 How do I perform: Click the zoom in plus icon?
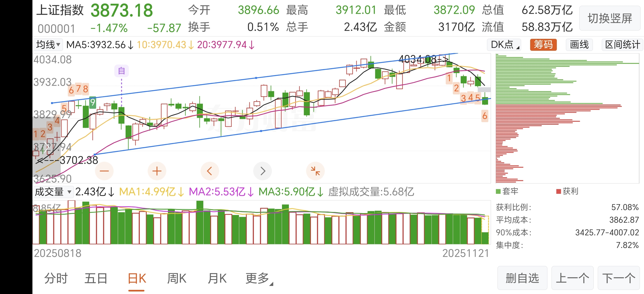(157, 171)
